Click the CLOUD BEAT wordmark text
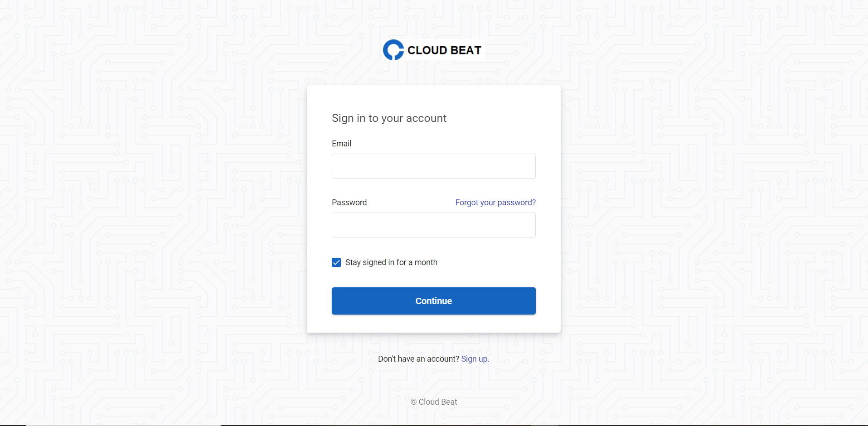This screenshot has width=868, height=426. point(444,50)
